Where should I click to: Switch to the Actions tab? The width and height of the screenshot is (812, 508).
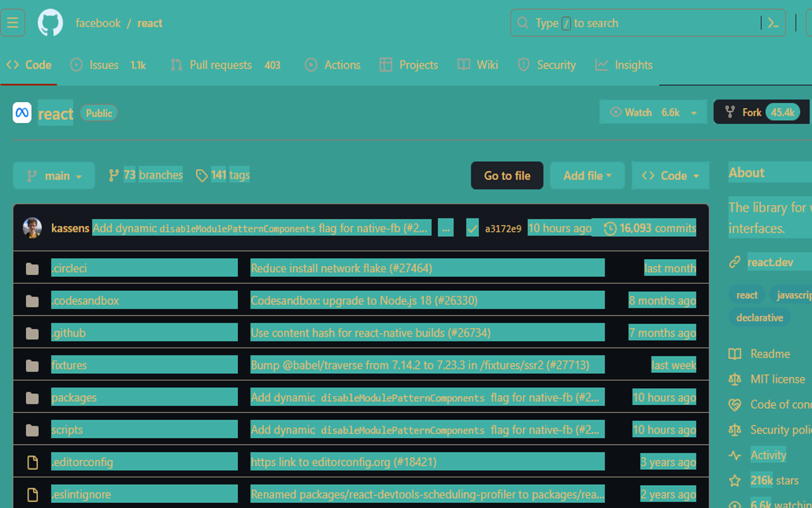coord(332,65)
